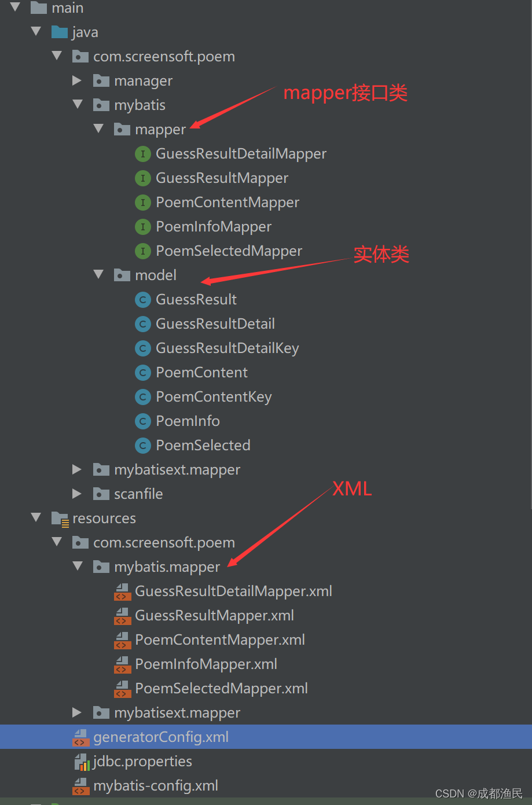Image resolution: width=532 pixels, height=805 pixels.
Task: Collapse the resources folder
Action: pyautogui.click(x=36, y=518)
